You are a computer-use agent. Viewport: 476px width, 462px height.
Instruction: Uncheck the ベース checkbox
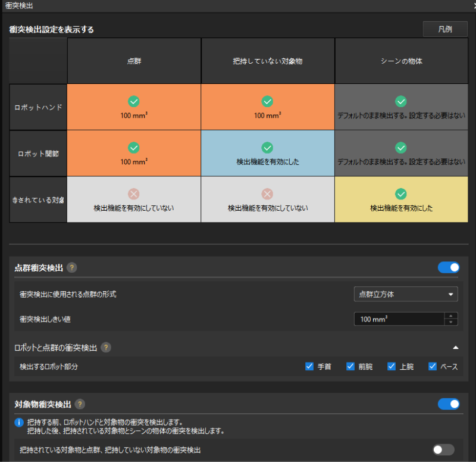(433, 366)
